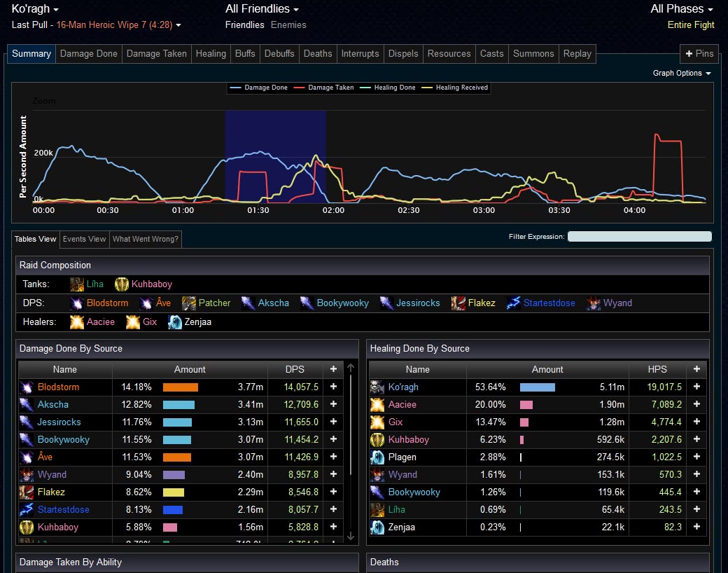Screen dimensions: 728x573
Task: Toggle Damage Done series in graph legend
Action: click(258, 88)
